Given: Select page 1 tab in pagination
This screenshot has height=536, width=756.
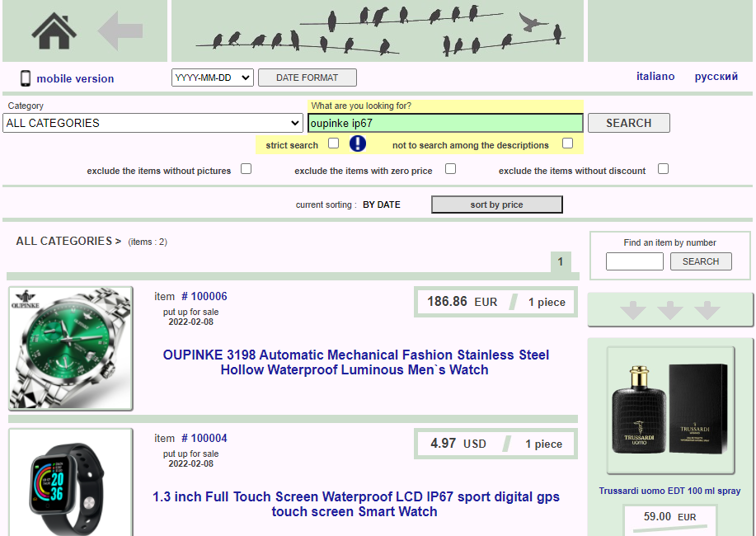Looking at the screenshot, I should tap(561, 262).
